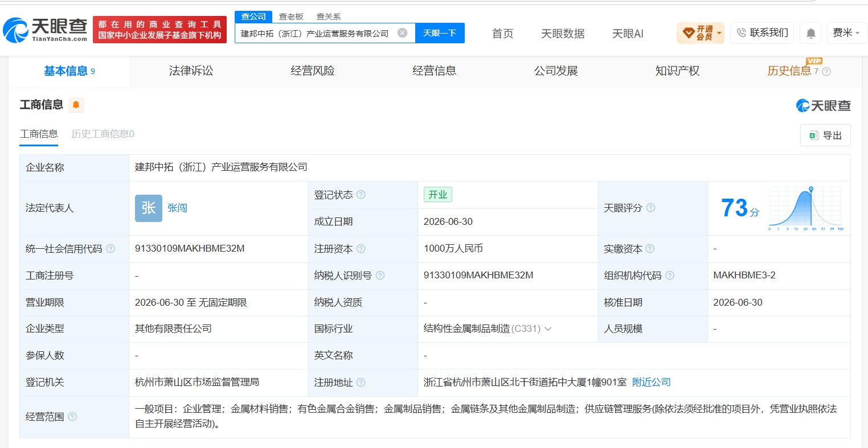
Task: Click help icon next to 组织机构代码
Action: [x=670, y=276]
